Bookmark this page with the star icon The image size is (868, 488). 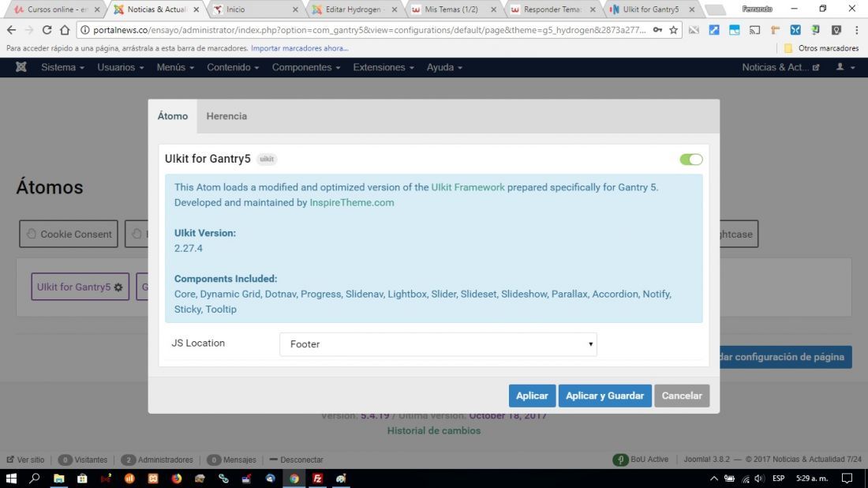pos(673,30)
